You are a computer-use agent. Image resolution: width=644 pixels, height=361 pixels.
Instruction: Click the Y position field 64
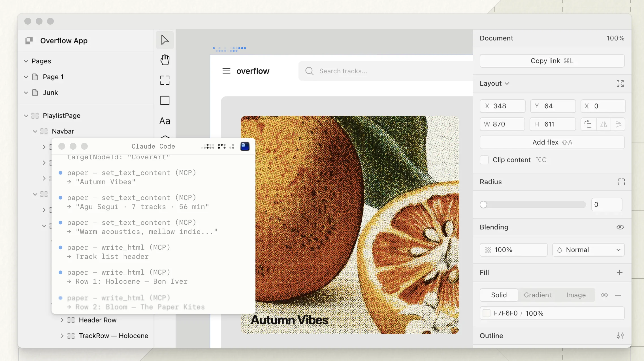[553, 106]
